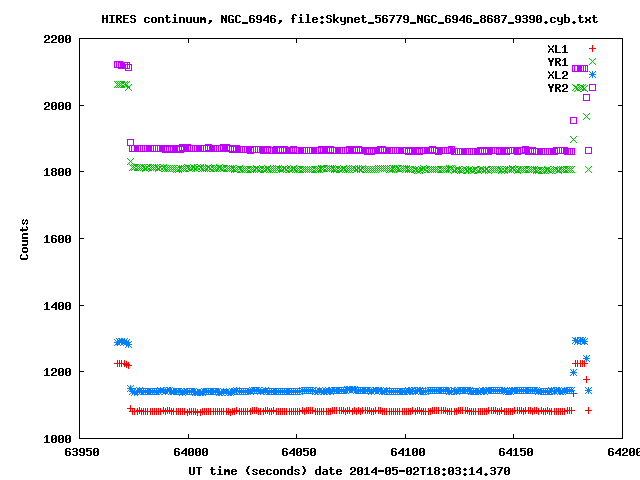Screen dimensions: 640x480
Task: Click the 1200 y-axis tick label
Action: pos(57,372)
